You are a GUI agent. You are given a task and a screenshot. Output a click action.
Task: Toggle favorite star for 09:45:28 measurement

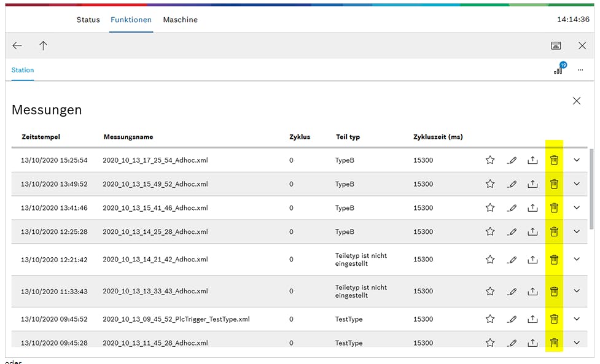(490, 342)
